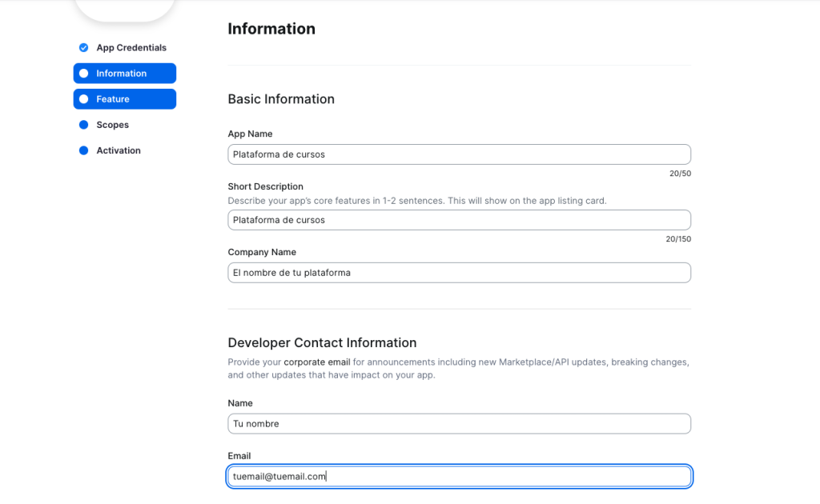The height and width of the screenshot is (504, 820).
Task: Click the 'corporate email' highlighted text
Action: (x=316, y=362)
